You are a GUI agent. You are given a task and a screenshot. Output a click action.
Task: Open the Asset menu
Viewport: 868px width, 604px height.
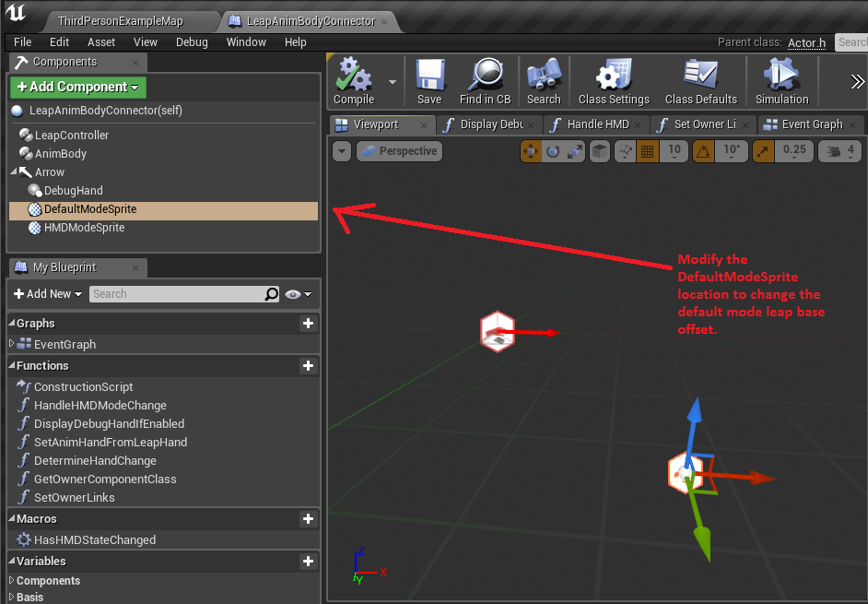(101, 42)
